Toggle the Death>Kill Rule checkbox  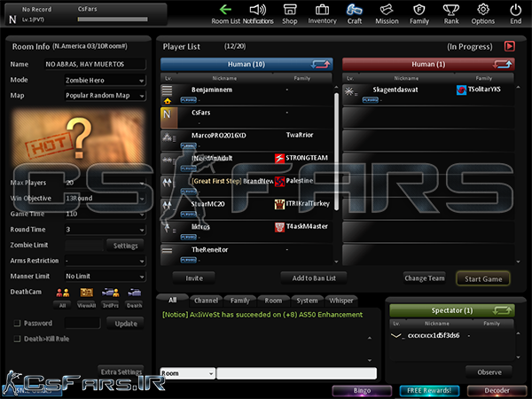(x=15, y=337)
